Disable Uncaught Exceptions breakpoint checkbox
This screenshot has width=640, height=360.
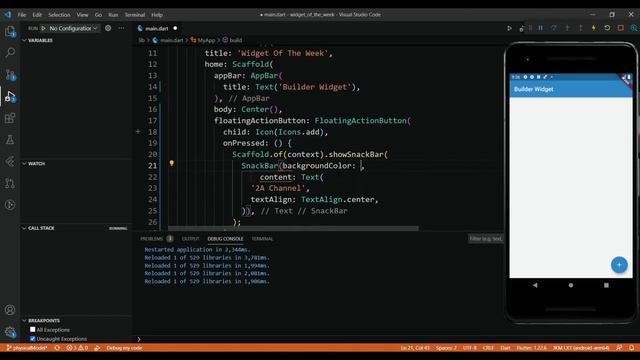(33, 339)
